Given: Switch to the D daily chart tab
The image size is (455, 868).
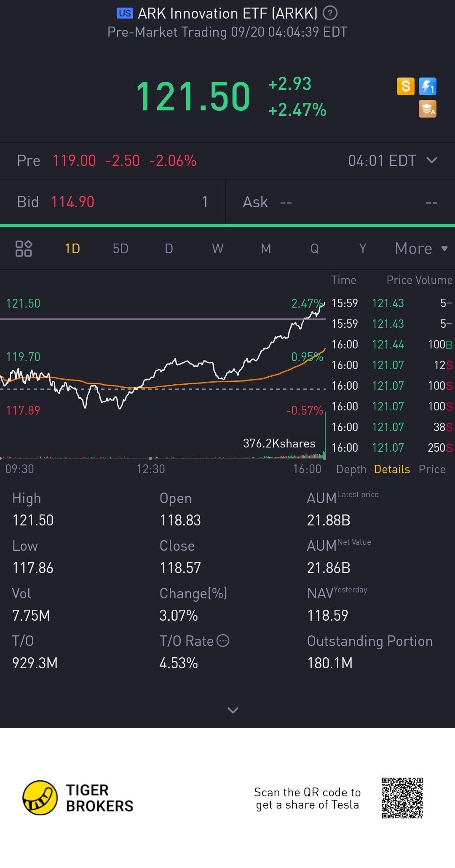Looking at the screenshot, I should (x=169, y=249).
